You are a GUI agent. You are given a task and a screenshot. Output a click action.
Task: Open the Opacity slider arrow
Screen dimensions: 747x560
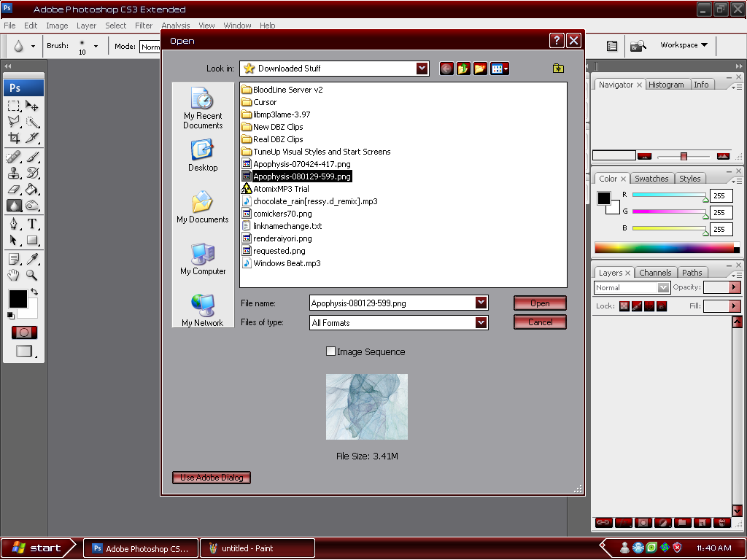click(734, 287)
